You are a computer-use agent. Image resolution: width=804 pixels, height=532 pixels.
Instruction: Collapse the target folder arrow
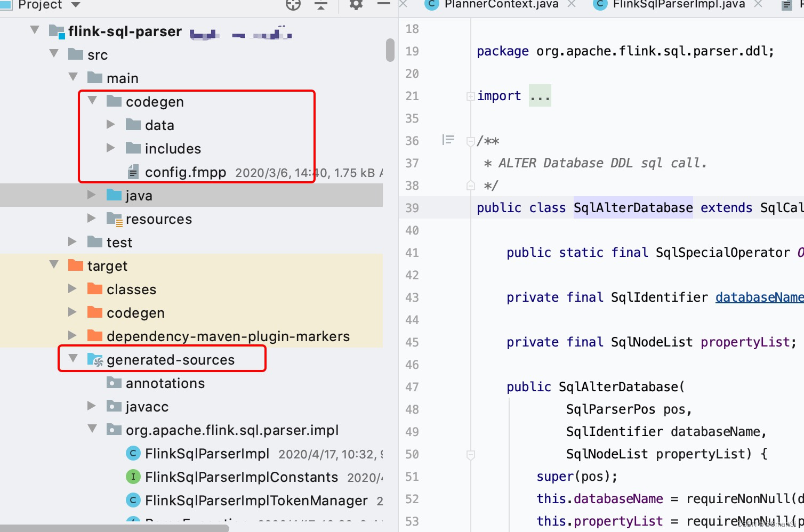point(54,264)
